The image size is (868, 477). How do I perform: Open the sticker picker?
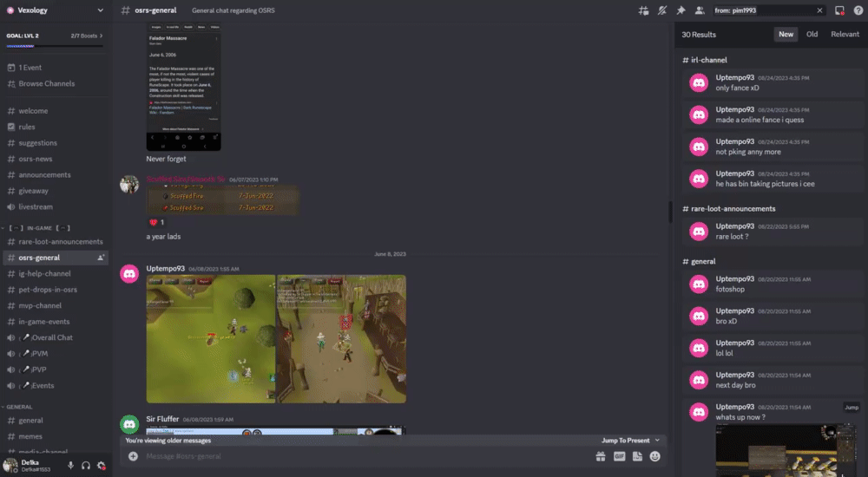[x=637, y=456]
